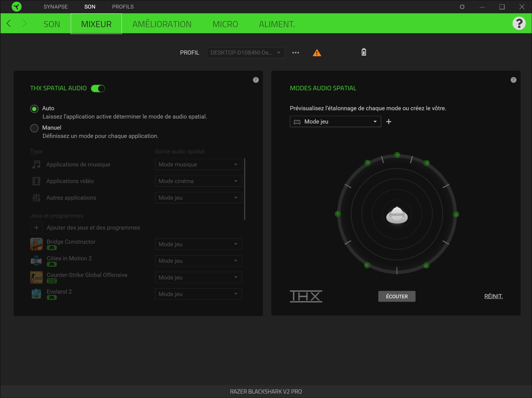Click the top green speaker dot on circle
The width and height of the screenshot is (532, 398).
[x=397, y=155]
